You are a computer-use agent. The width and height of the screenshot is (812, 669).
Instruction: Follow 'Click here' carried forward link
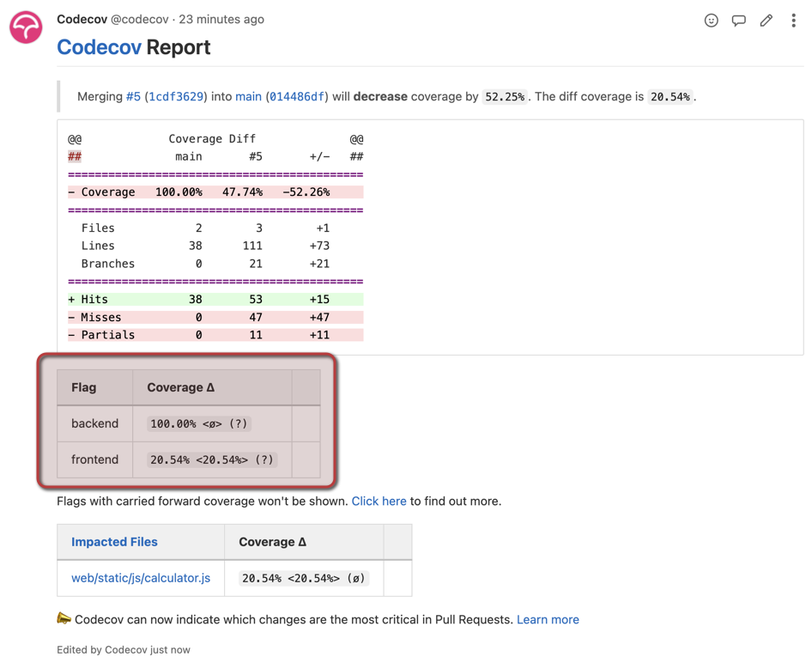click(x=379, y=501)
